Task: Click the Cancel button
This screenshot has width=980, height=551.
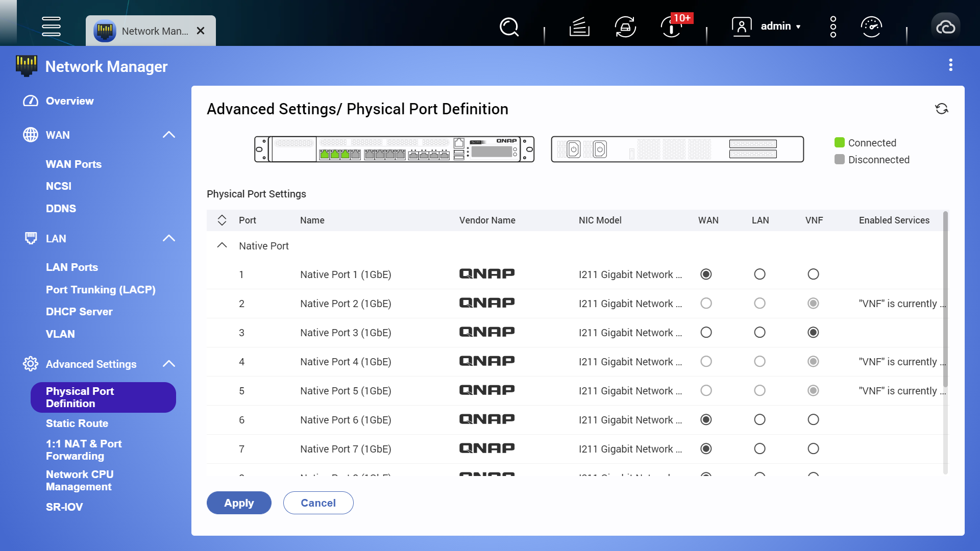Action: coord(318,503)
